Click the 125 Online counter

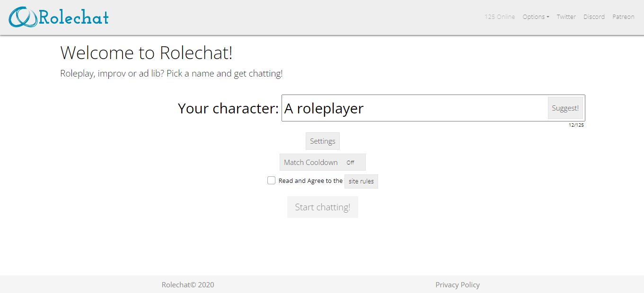(x=499, y=17)
